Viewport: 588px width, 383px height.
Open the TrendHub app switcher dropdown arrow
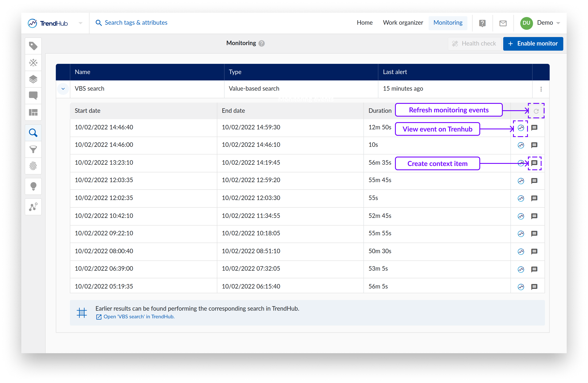pos(81,23)
